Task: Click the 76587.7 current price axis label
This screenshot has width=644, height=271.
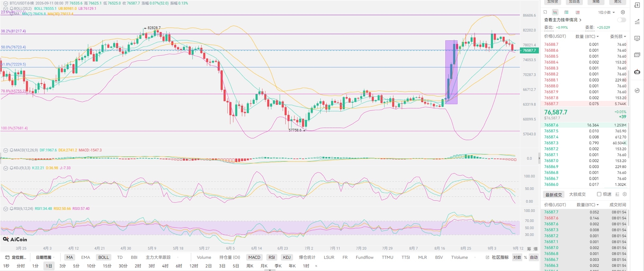Action: [x=529, y=50]
